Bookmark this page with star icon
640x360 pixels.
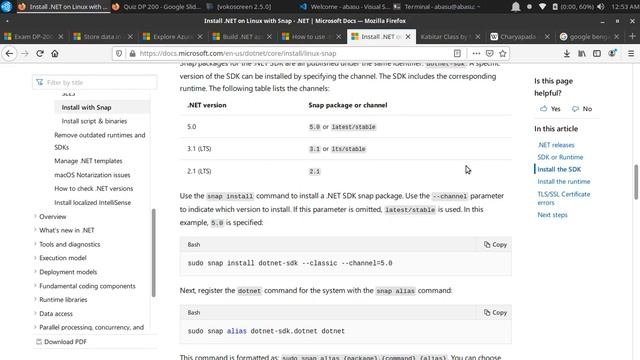click(x=503, y=53)
